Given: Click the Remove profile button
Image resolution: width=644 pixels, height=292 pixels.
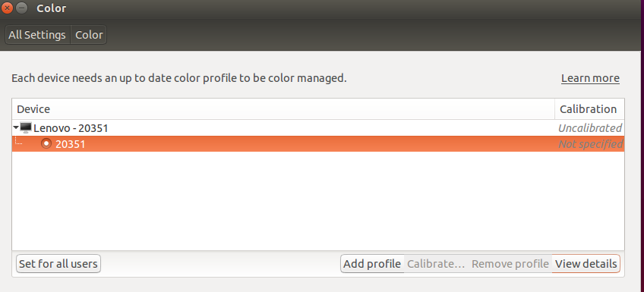Looking at the screenshot, I should coord(510,264).
